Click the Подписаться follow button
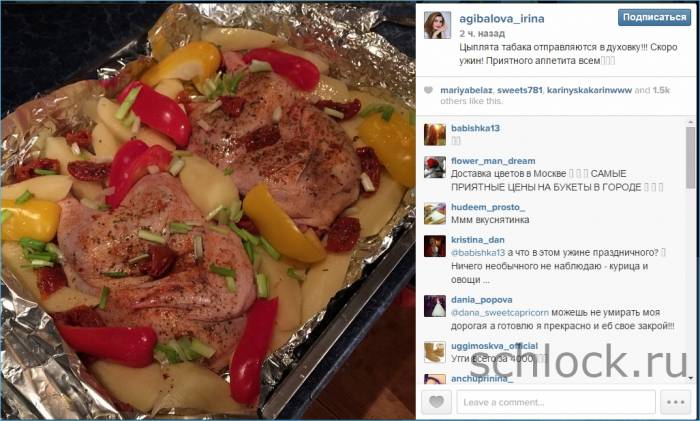The image size is (700, 421). click(x=654, y=17)
